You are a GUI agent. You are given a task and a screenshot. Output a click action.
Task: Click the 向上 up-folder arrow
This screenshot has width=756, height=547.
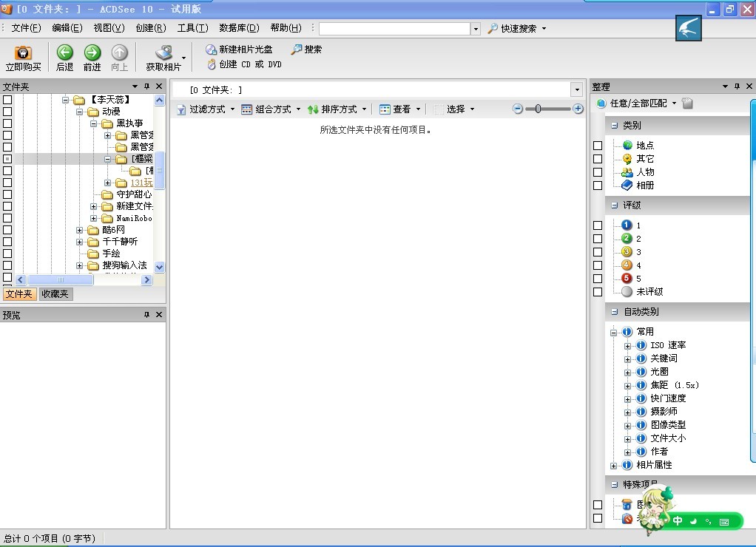pos(120,52)
